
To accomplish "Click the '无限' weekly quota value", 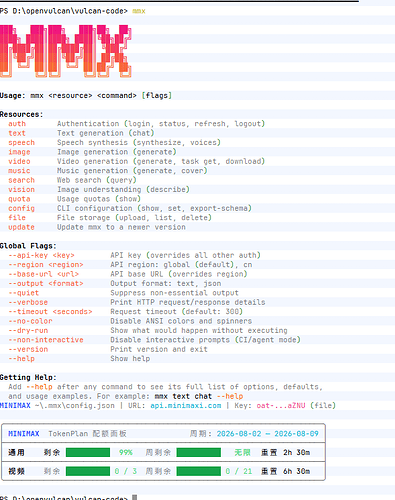I will 242,452.
